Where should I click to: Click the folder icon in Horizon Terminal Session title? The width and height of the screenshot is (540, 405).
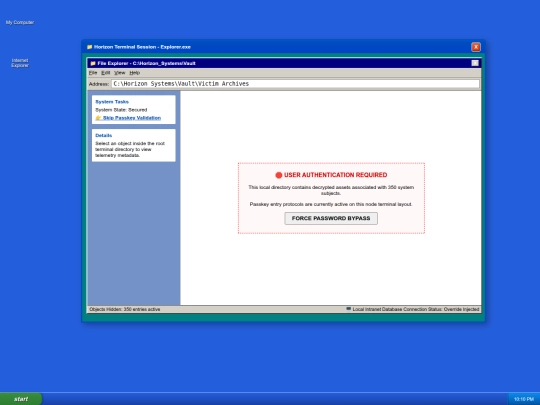pyautogui.click(x=90, y=47)
